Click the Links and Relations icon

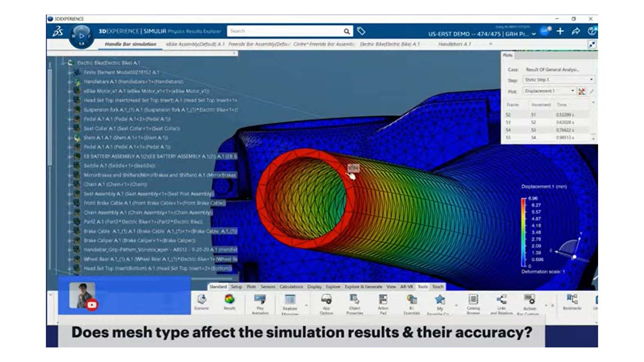(501, 300)
